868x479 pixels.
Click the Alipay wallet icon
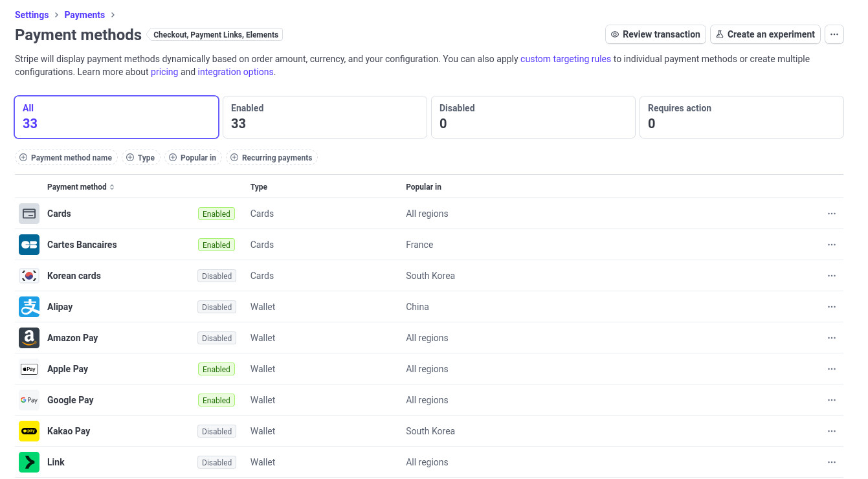[x=29, y=307]
